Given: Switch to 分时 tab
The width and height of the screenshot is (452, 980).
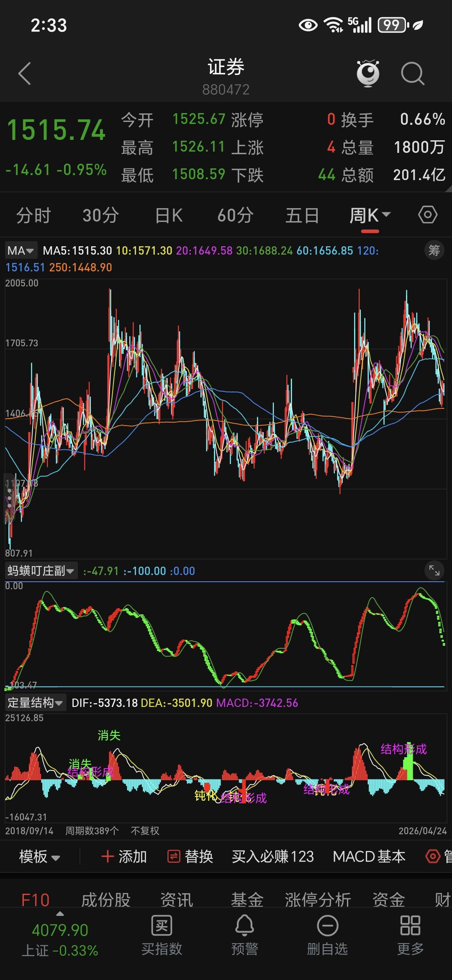Looking at the screenshot, I should pyautogui.click(x=33, y=216).
